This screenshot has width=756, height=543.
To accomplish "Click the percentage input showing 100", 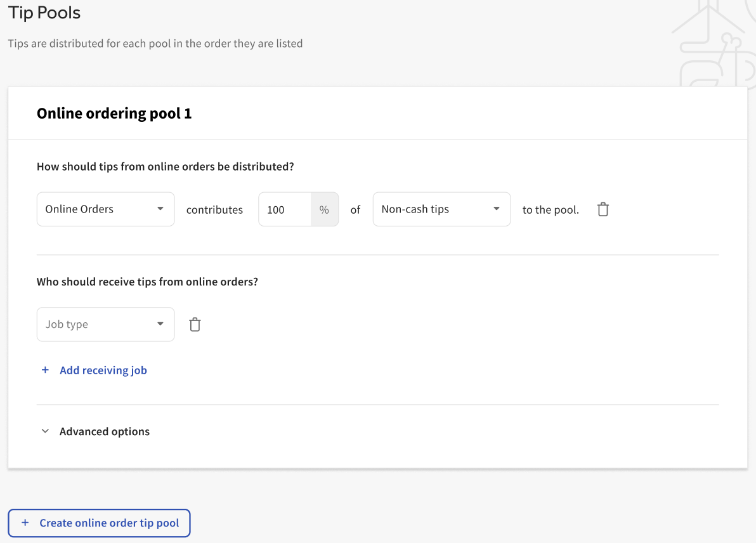I will (284, 209).
